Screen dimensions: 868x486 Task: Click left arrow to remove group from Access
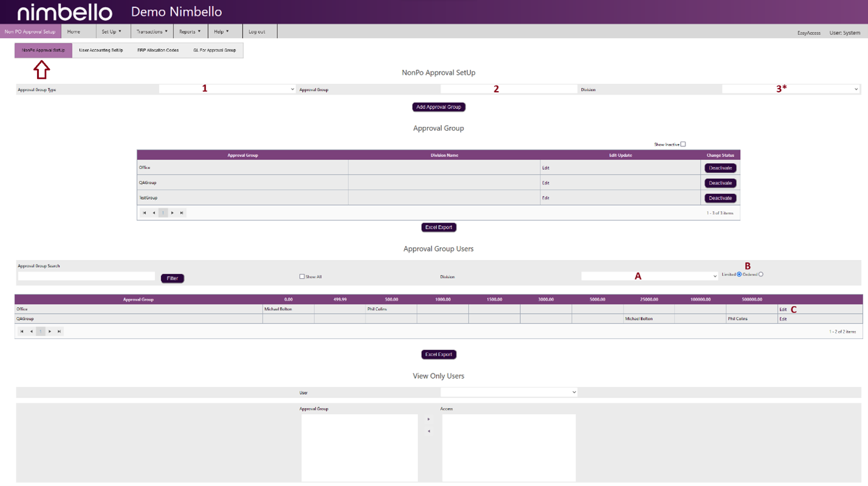point(429,431)
